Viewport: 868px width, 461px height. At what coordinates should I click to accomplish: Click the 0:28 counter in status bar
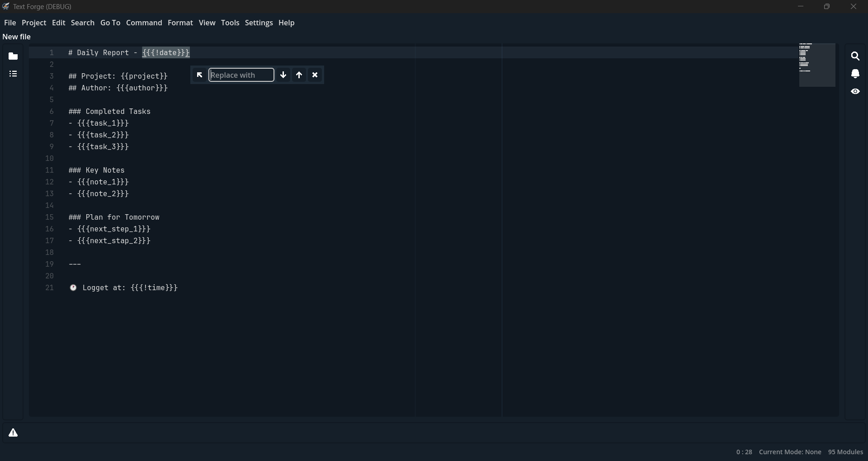point(744,452)
